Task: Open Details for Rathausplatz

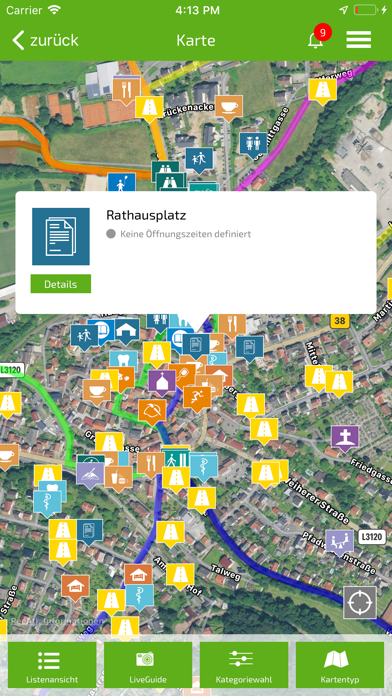Action: 61,284
